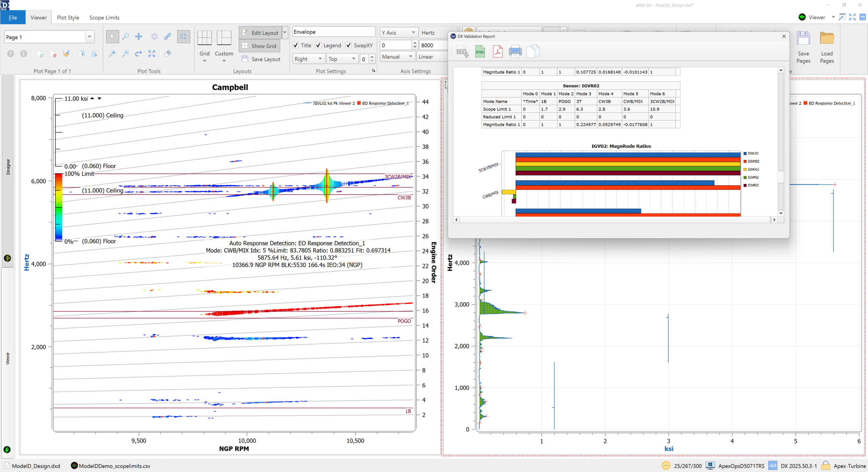Export validation report as CSV
Screen dimensions: 868x472
[x=462, y=52]
